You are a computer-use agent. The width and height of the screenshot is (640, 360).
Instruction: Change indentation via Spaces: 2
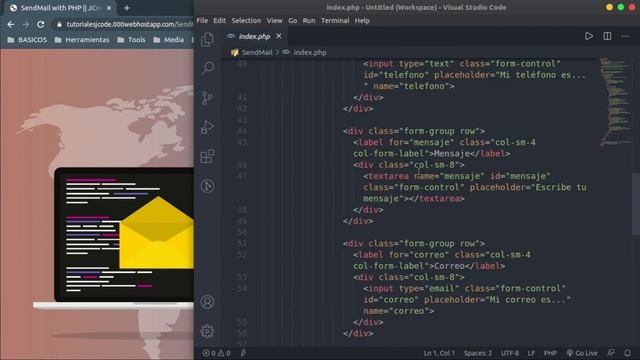[x=478, y=353]
